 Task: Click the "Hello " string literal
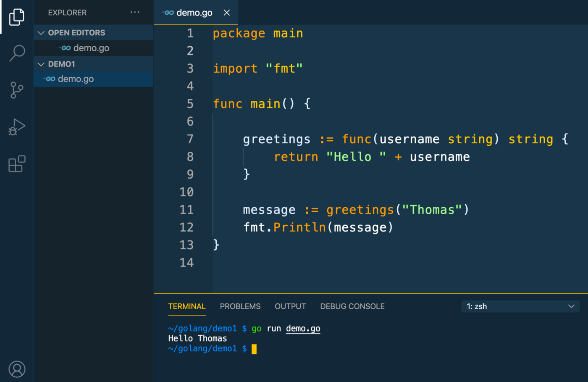(x=356, y=157)
